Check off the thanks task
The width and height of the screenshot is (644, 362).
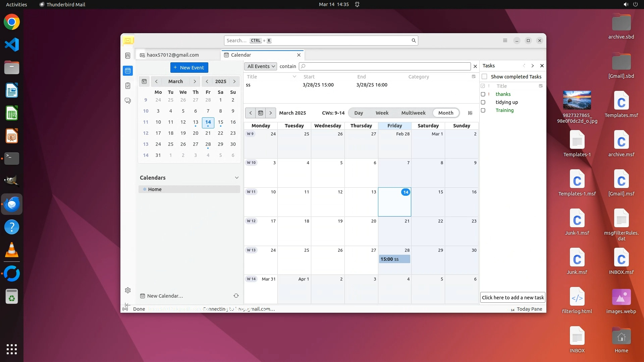[483, 94]
